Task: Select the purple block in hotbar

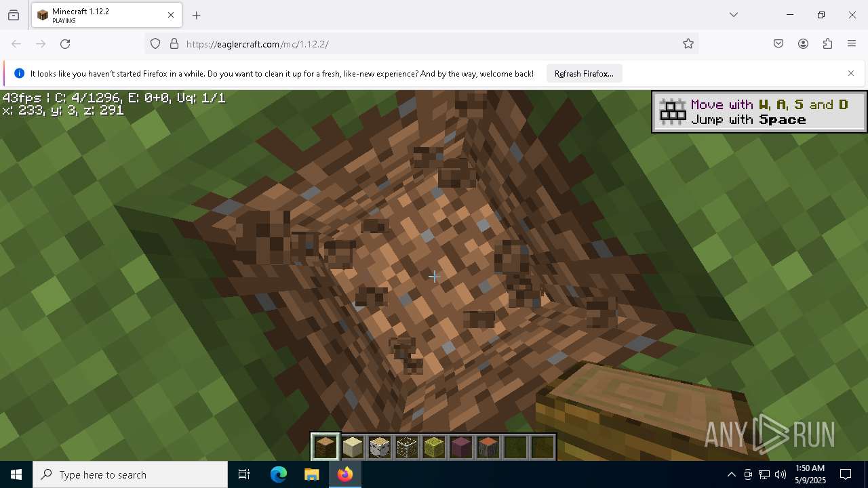Action: (x=461, y=447)
